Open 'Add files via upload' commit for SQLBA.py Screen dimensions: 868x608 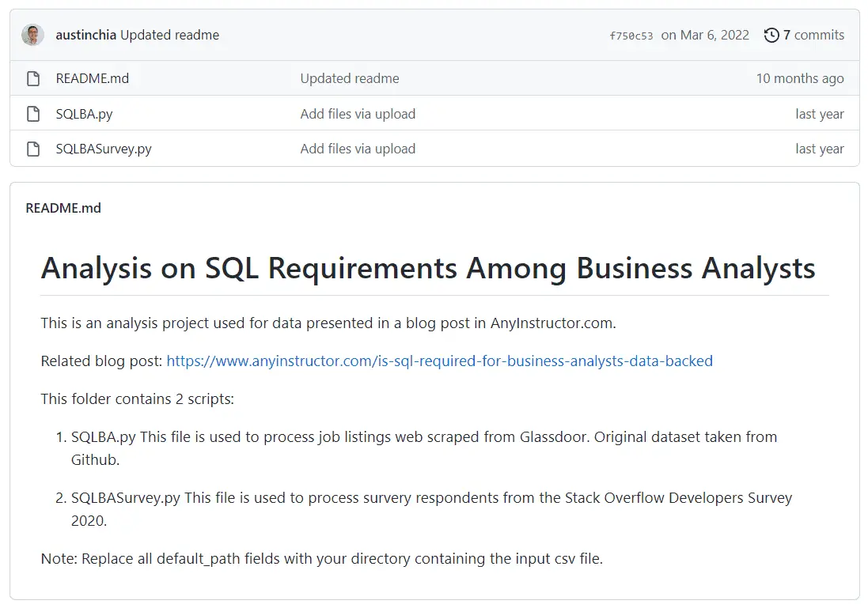pyautogui.click(x=358, y=114)
